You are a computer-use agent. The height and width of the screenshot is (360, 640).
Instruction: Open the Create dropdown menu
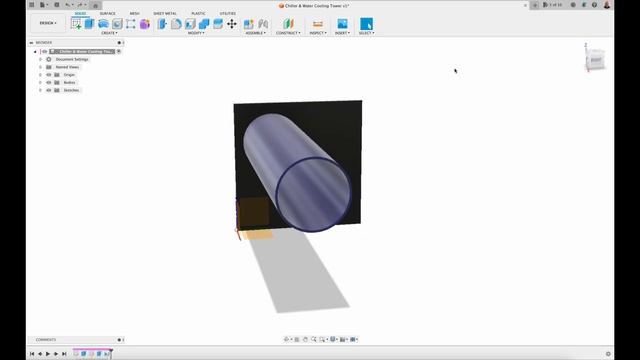109,33
